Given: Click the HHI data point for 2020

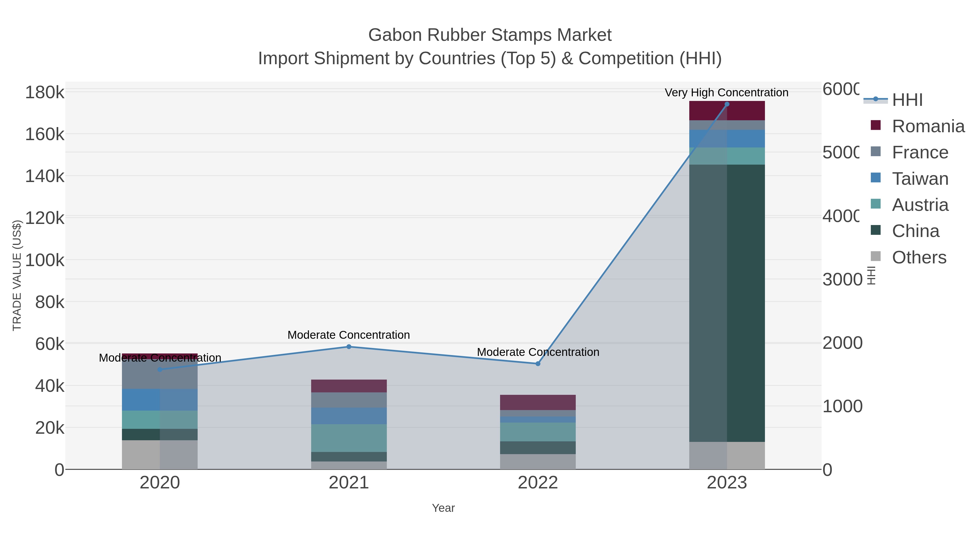Looking at the screenshot, I should point(160,370).
